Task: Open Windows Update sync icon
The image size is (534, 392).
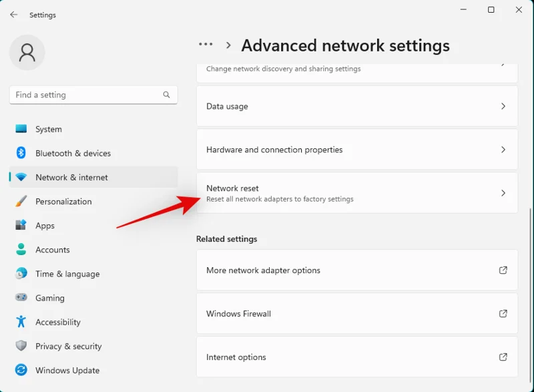Action: (21, 370)
